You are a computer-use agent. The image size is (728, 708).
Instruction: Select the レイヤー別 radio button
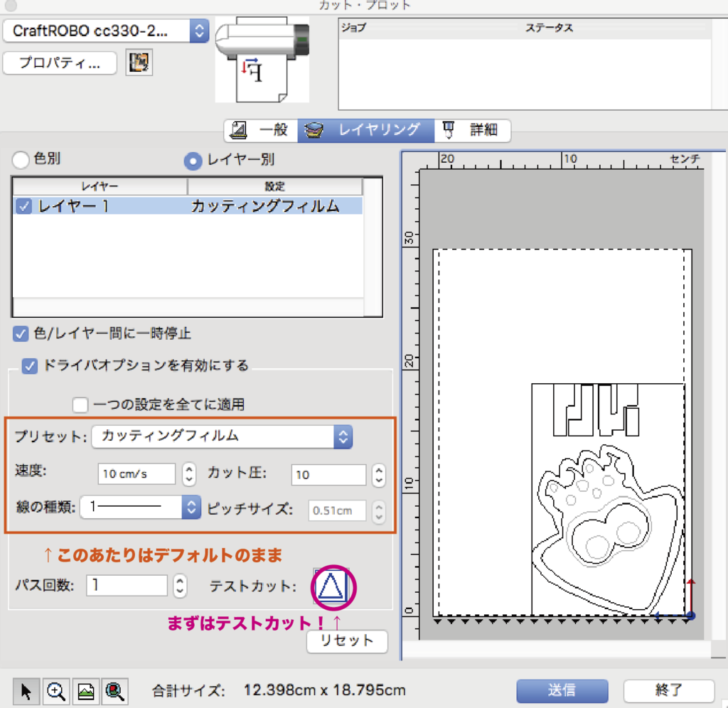pyautogui.click(x=193, y=161)
